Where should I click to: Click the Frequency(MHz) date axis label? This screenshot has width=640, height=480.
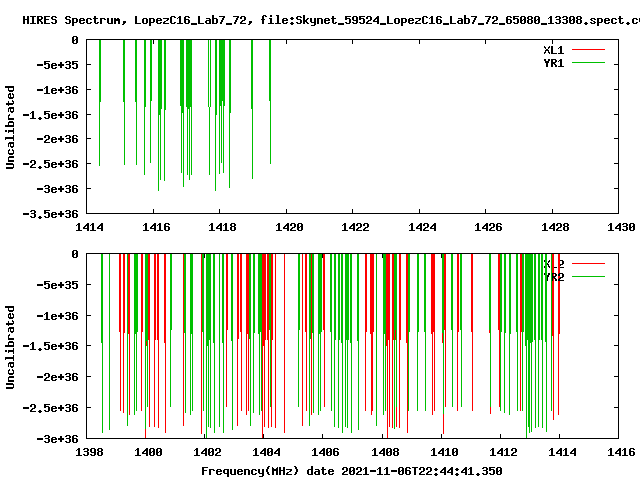pyautogui.click(x=351, y=471)
